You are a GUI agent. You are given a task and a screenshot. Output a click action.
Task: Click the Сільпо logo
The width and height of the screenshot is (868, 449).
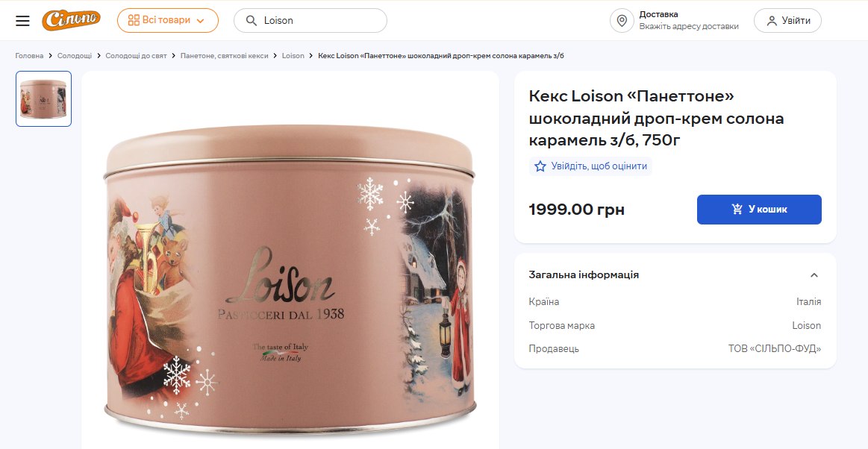(72, 20)
